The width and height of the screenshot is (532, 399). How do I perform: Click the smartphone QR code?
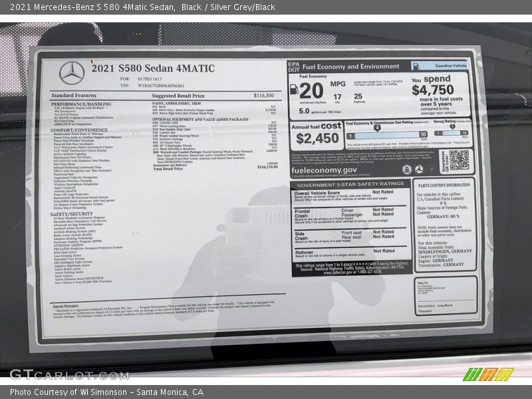coord(459,160)
